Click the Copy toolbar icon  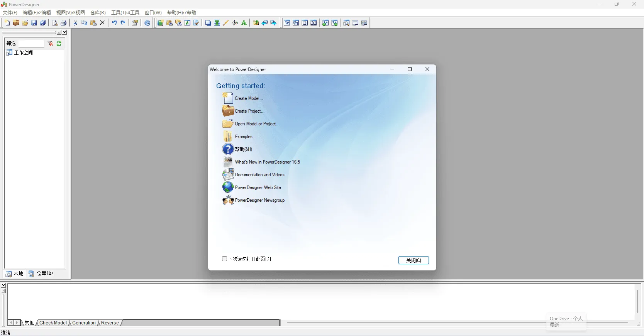[x=85, y=23]
